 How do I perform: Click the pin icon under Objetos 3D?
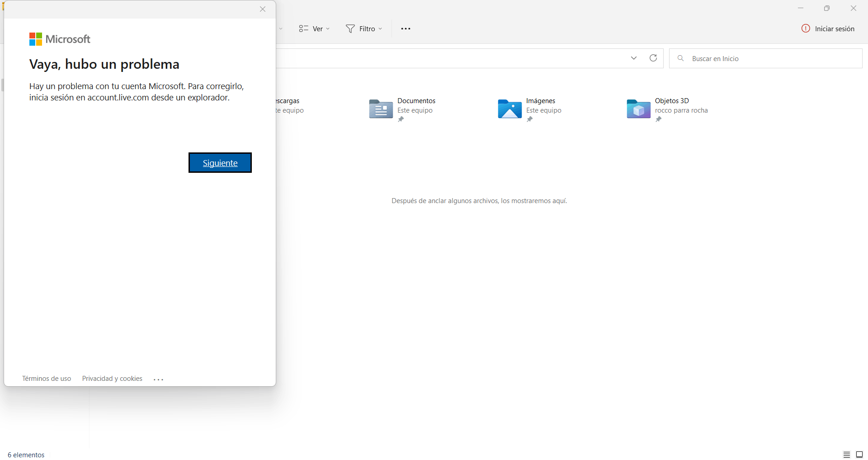point(659,119)
